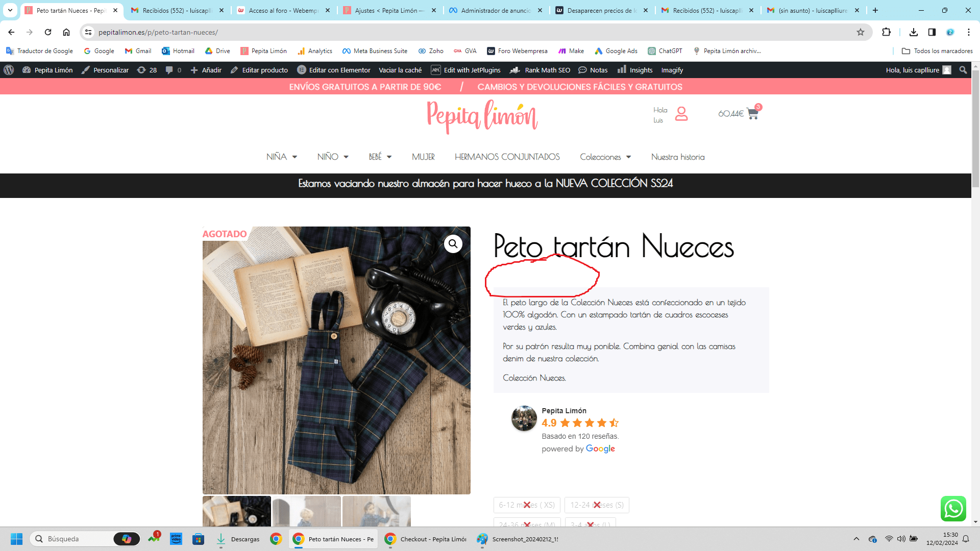This screenshot has height=551, width=980.
Task: Reload the current page
Action: point(48,32)
